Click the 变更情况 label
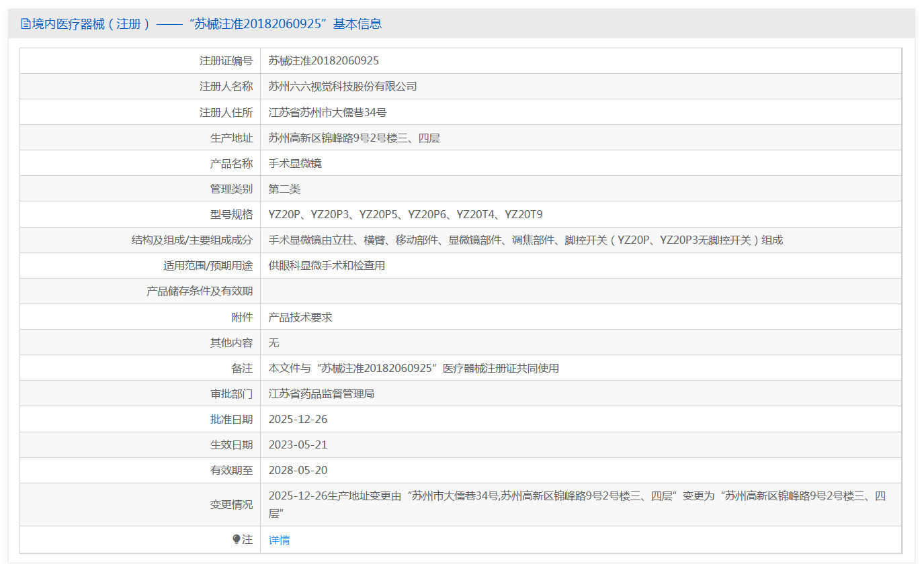The width and height of the screenshot is (924, 564). (x=231, y=504)
